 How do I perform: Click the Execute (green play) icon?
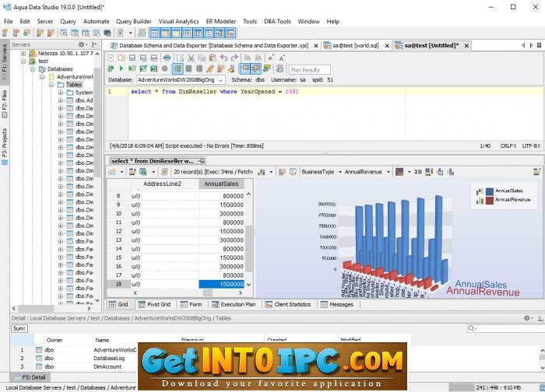click(x=121, y=68)
